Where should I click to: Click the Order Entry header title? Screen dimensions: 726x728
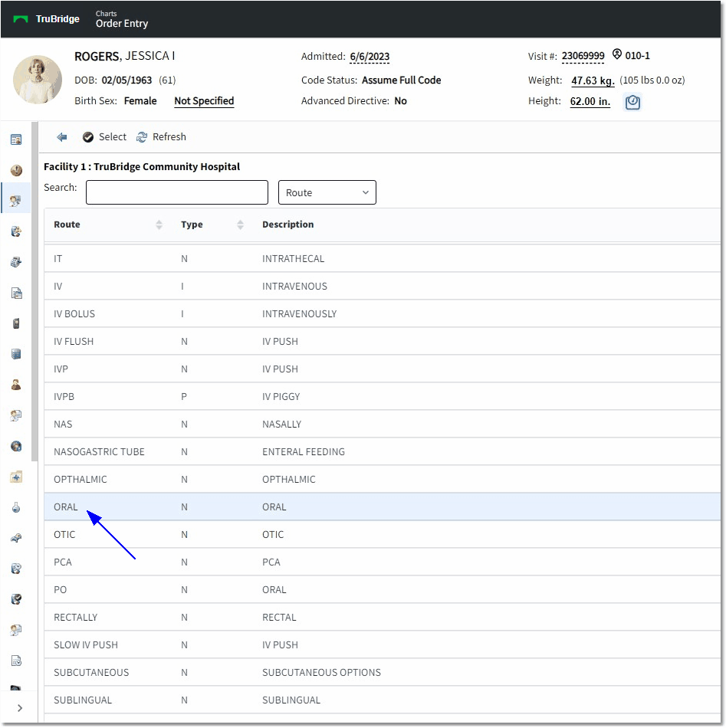[x=122, y=24]
